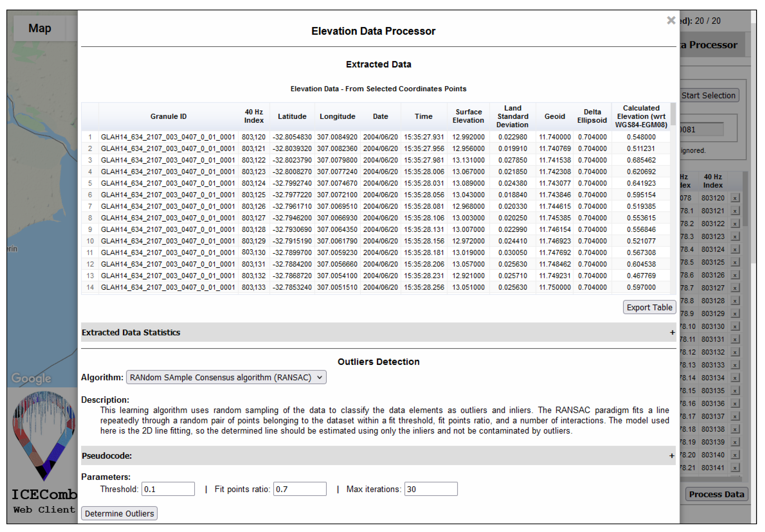Remove the row with index 803139
This screenshot has width=765, height=532.
pyautogui.click(x=735, y=442)
